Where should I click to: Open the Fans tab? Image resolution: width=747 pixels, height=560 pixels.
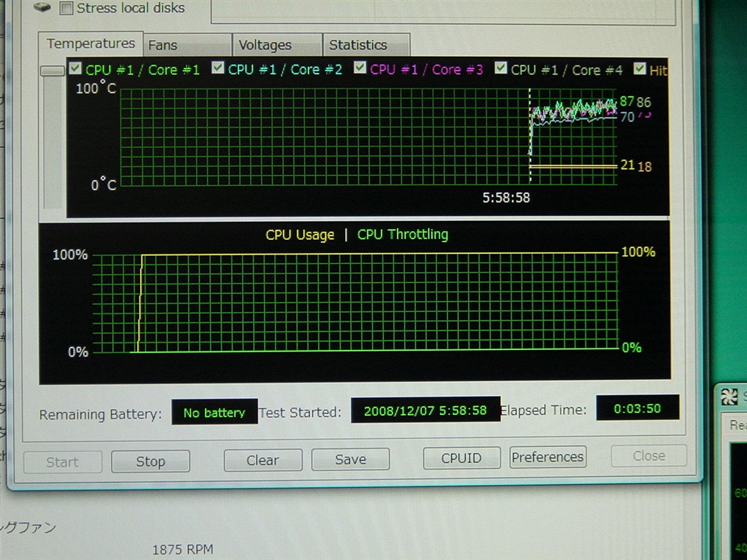[x=187, y=45]
